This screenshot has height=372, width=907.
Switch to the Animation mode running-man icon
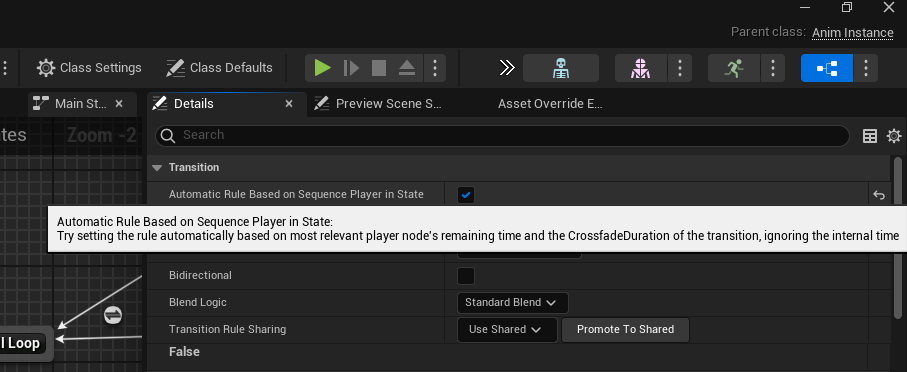(x=734, y=68)
